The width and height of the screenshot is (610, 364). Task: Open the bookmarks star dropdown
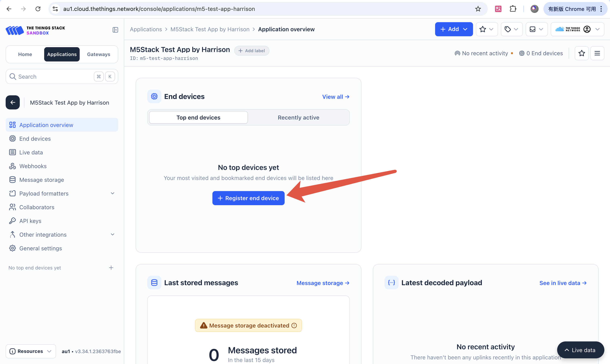(487, 29)
